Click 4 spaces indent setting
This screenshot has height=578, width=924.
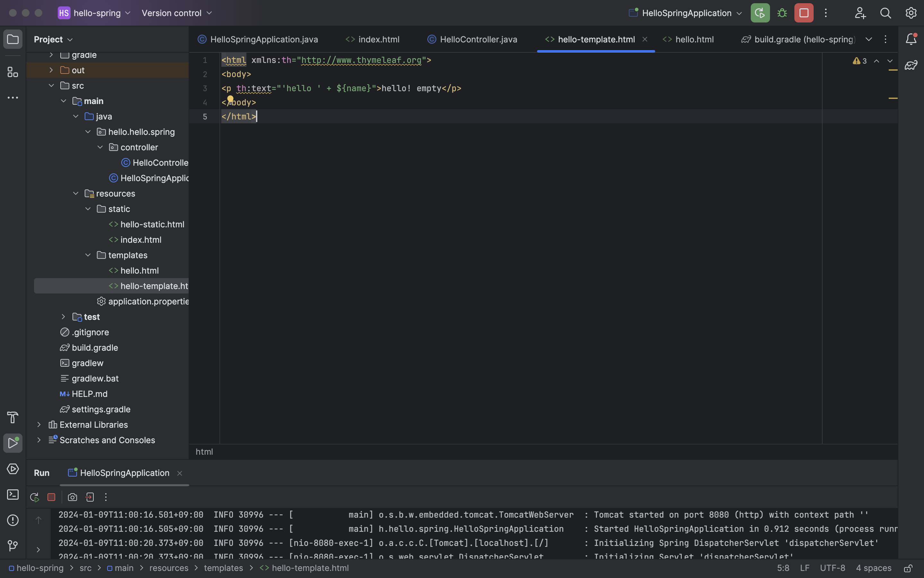tap(874, 568)
